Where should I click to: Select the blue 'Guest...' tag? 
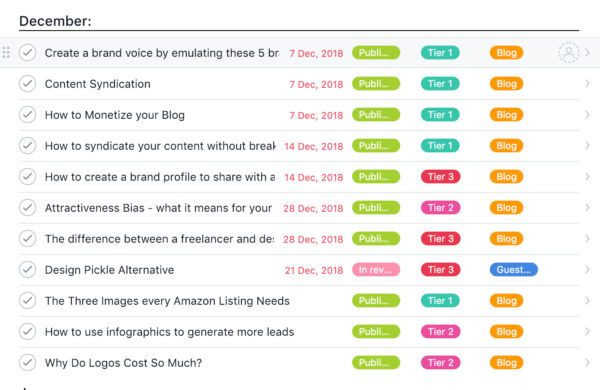tap(514, 270)
